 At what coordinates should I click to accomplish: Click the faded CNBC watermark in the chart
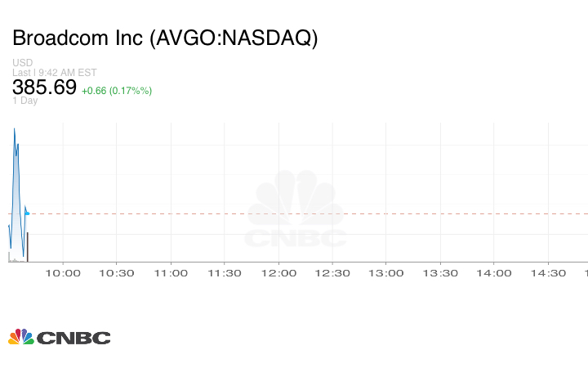pos(296,211)
